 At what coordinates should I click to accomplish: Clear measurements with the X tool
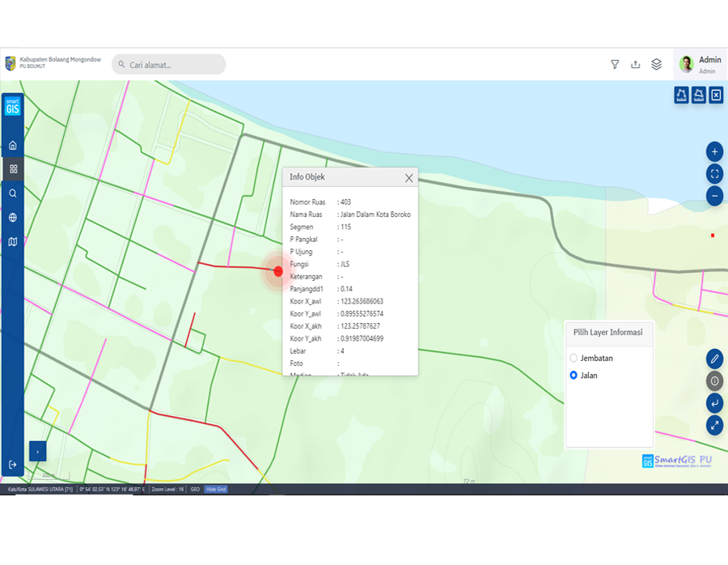(x=716, y=96)
